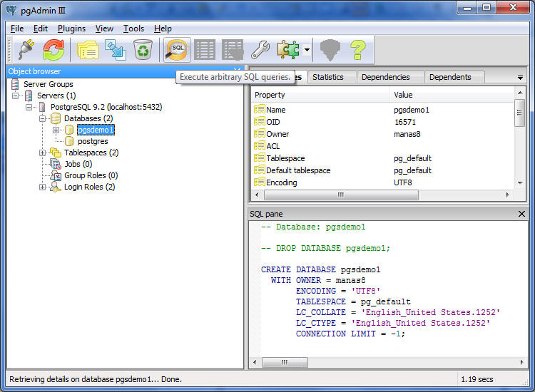Viewport: 535px width, 392px height.
Task: Click the create new object toolbar icon
Action: tap(116, 50)
